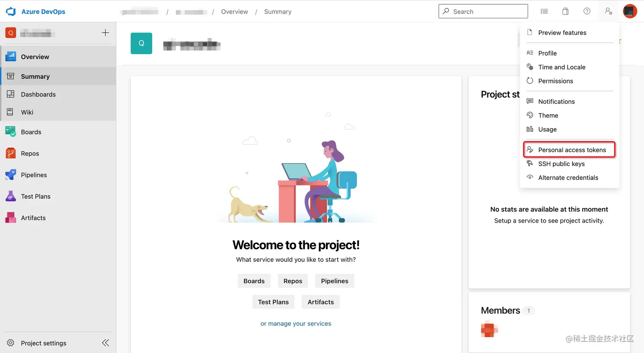Image resolution: width=644 pixels, height=353 pixels.
Task: Open the Repos icon in sidebar
Action: tap(11, 153)
